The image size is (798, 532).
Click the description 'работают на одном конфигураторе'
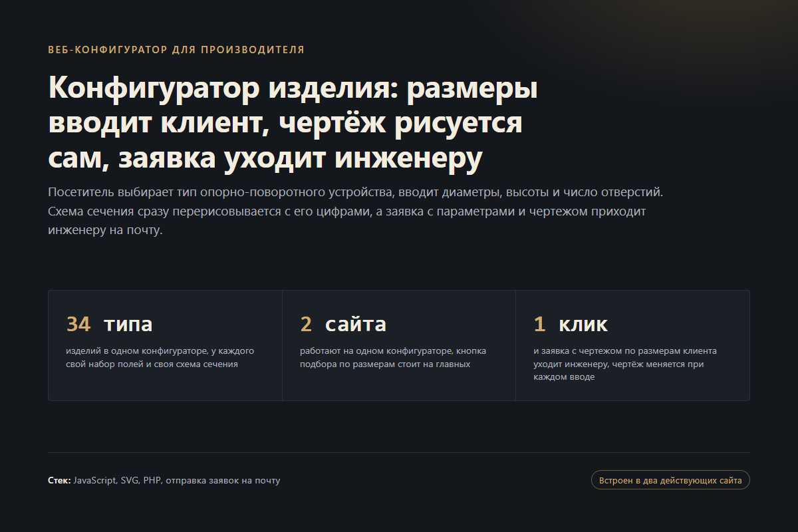click(x=393, y=357)
